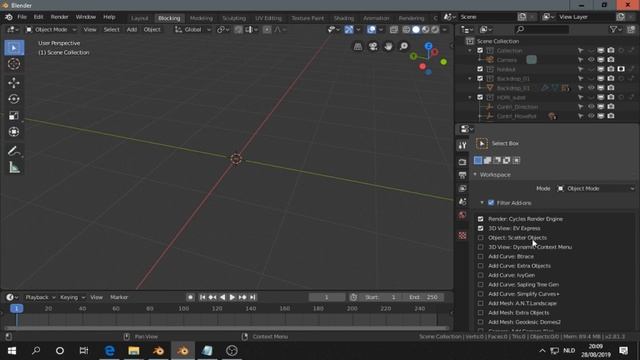
Task: Select the Cursor tool
Action: (14, 64)
